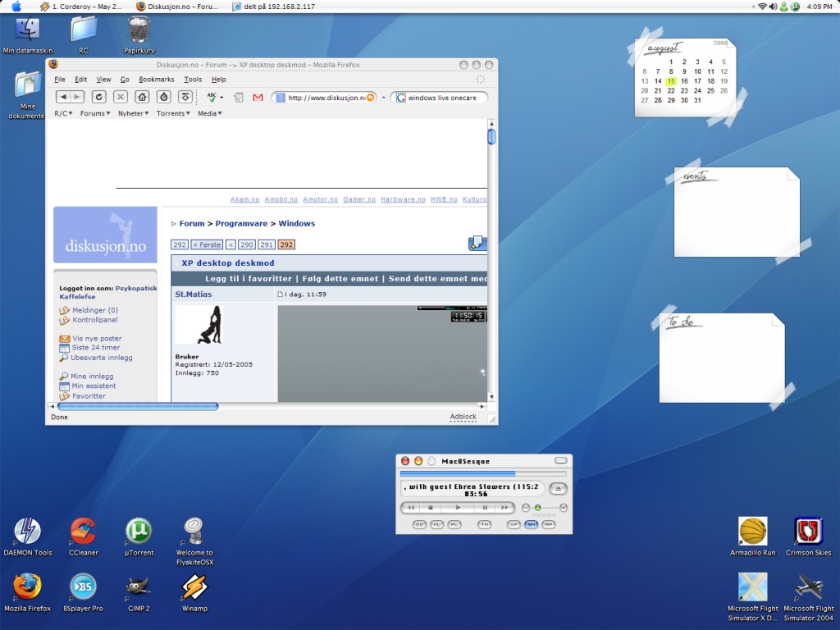The image size is (840, 630).
Task: Click the Apple logo in the menu bar
Action: [16, 7]
